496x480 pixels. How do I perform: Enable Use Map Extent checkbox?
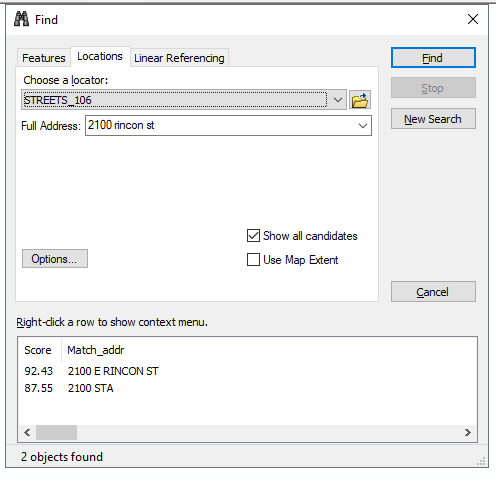click(253, 260)
